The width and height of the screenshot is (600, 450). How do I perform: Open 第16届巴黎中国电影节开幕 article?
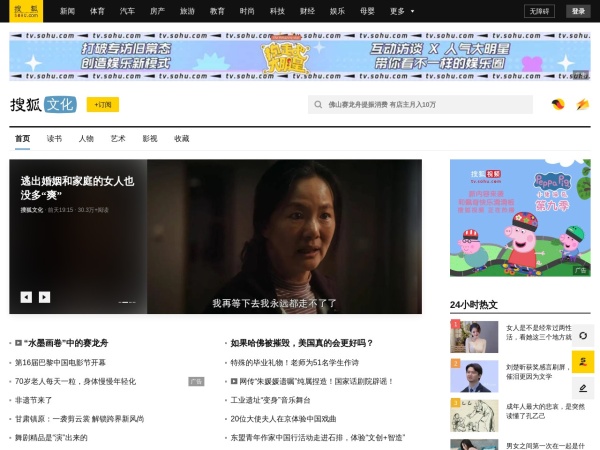click(60, 362)
